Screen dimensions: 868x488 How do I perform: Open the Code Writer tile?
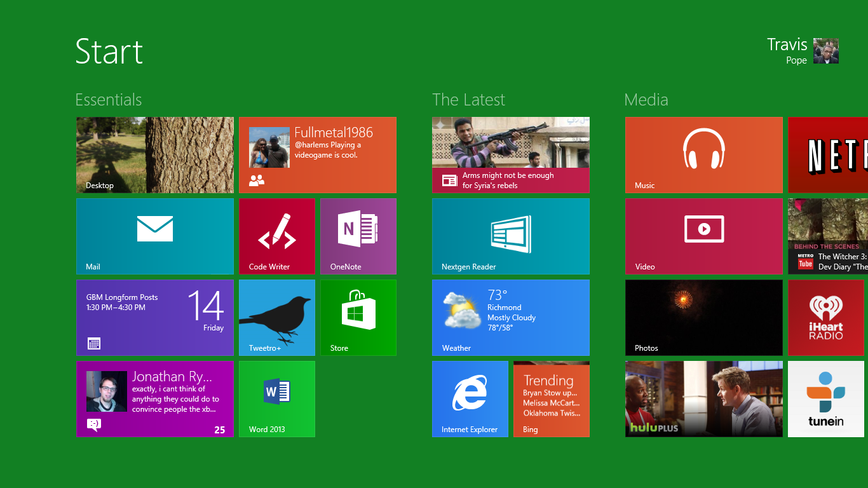click(277, 236)
